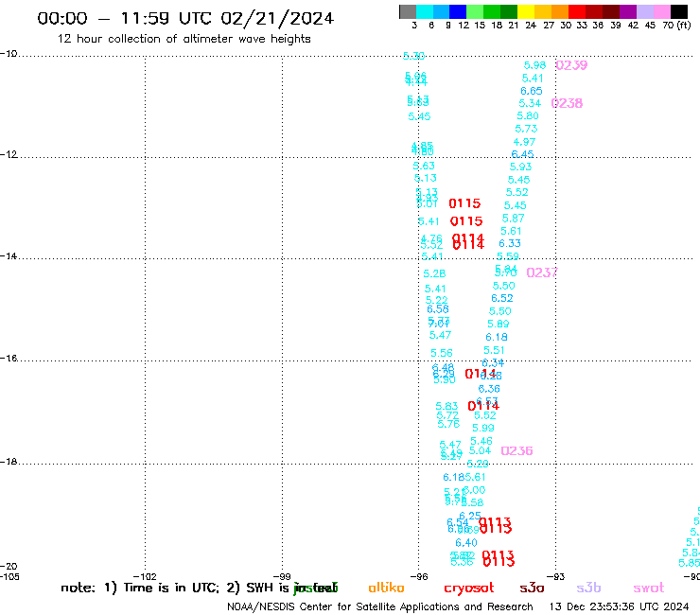Click the wave height value '6.40'
Image resolution: width=700 pixels, height=615 pixels.
[x=466, y=543]
